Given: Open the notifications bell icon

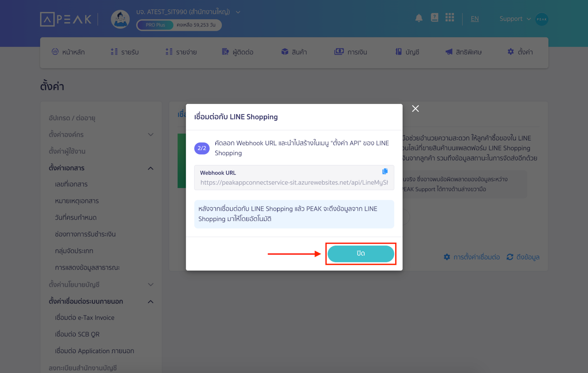Looking at the screenshot, I should pos(419,18).
